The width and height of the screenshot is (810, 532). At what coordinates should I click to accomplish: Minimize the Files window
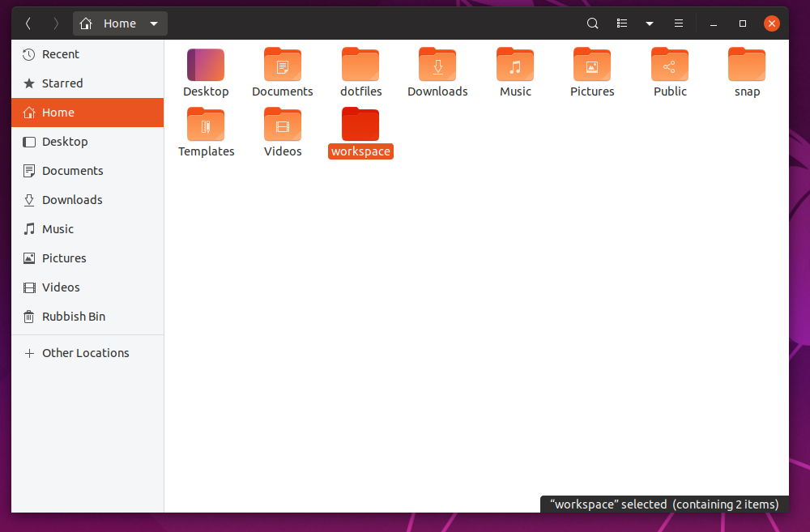(x=714, y=23)
